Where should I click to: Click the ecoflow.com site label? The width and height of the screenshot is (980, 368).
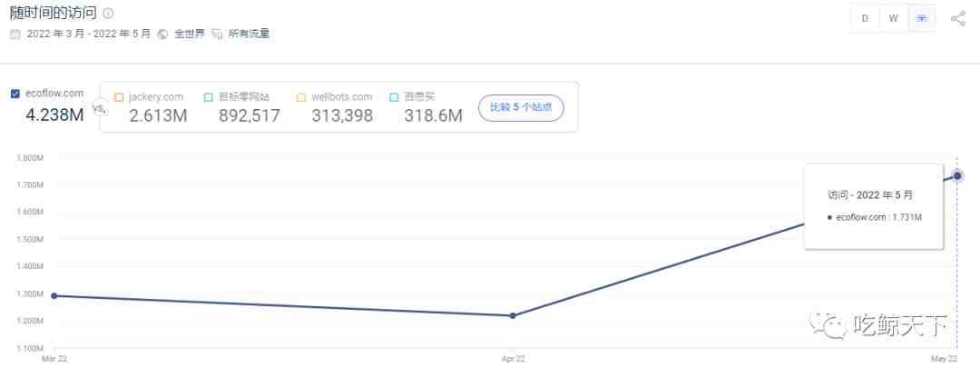tap(54, 94)
